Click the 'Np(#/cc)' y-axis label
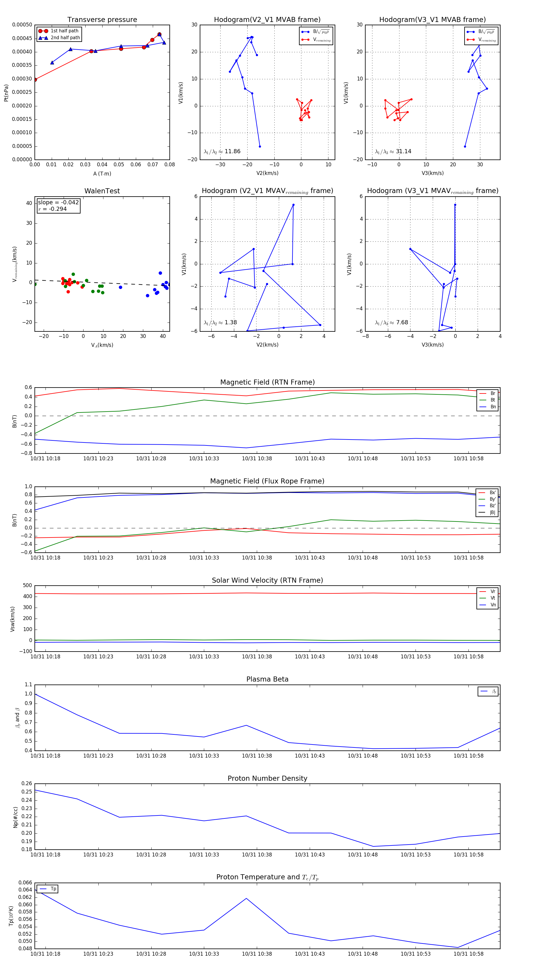The height and width of the screenshot is (980, 535). pos(16,817)
